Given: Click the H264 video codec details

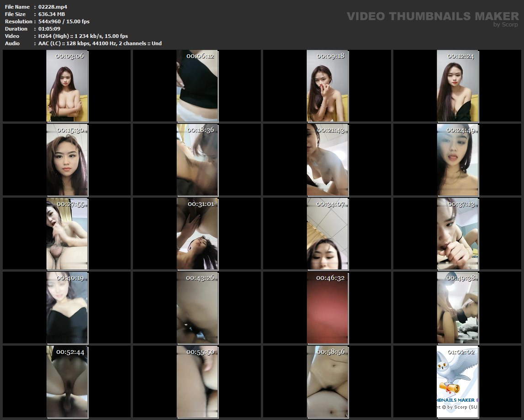Looking at the screenshot, I should 83,36.
